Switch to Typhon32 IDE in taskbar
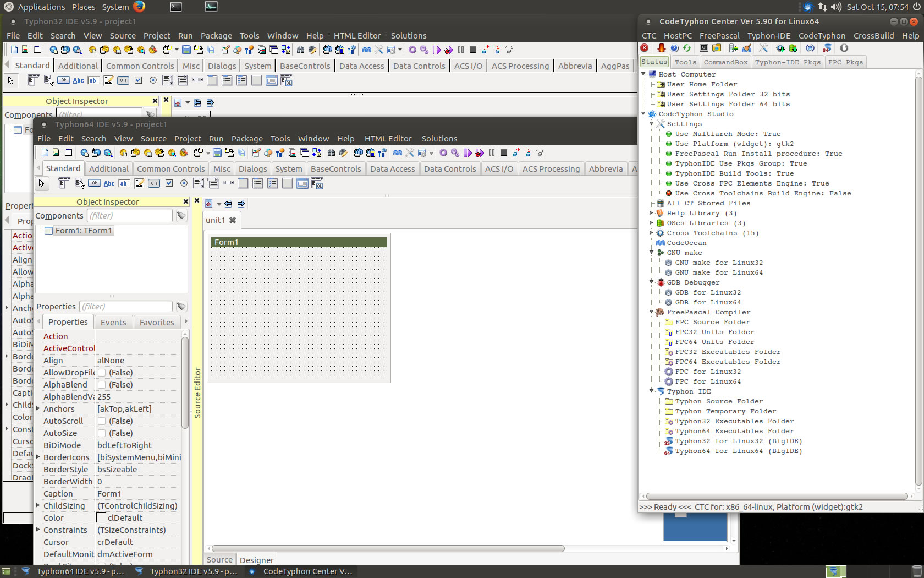 (187, 571)
